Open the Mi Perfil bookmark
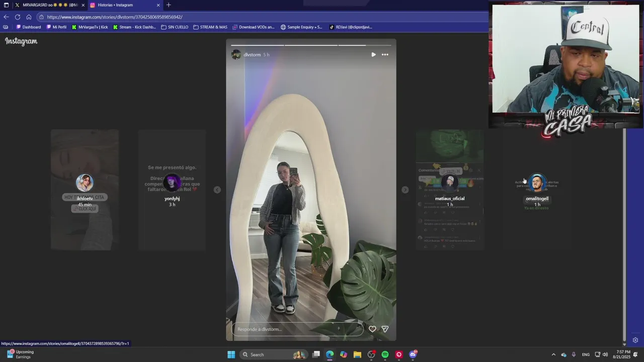644x362 pixels. [x=56, y=27]
